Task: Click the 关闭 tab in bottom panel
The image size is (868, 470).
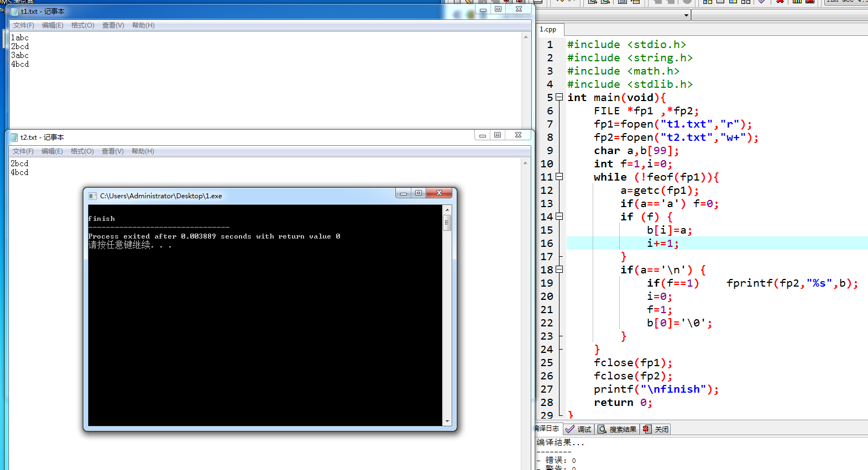Action: [656, 429]
